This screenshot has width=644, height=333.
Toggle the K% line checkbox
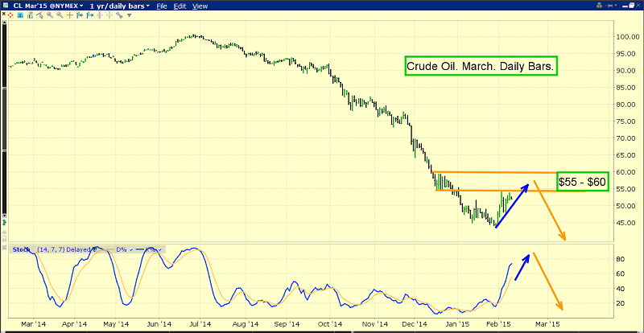pyautogui.click(x=159, y=249)
